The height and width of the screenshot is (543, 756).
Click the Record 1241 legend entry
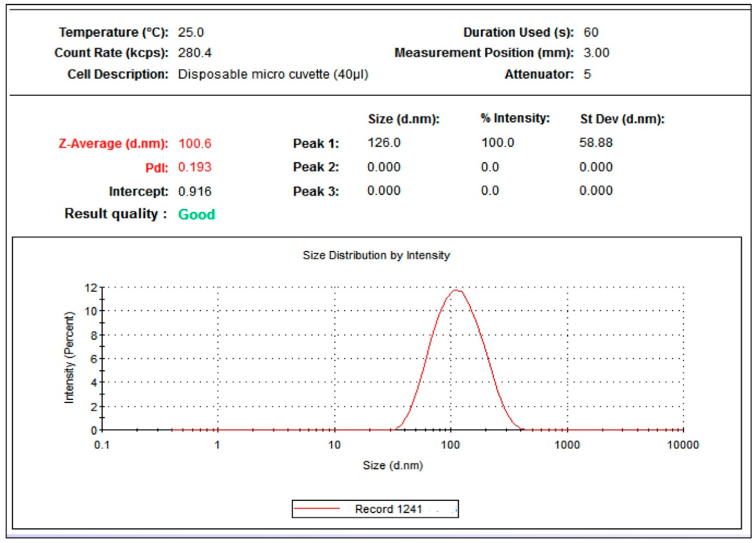click(x=388, y=509)
